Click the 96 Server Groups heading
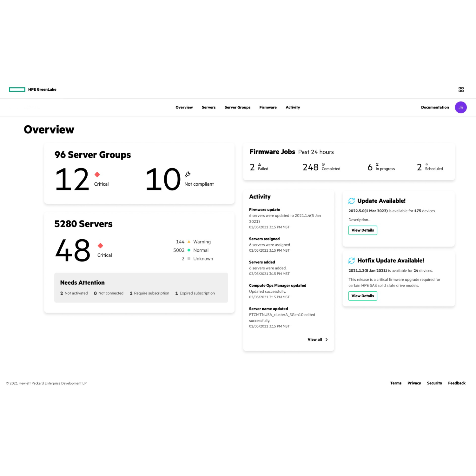 tap(93, 155)
